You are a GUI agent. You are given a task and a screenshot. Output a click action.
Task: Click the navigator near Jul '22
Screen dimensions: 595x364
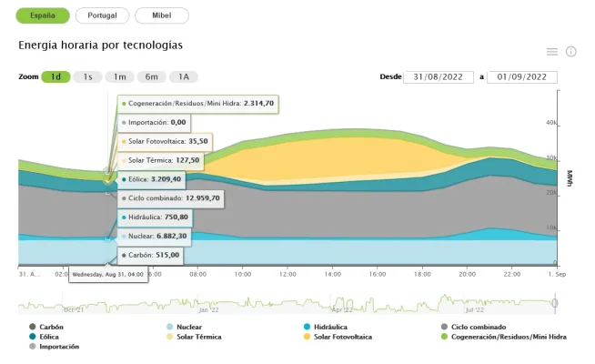[x=475, y=309]
